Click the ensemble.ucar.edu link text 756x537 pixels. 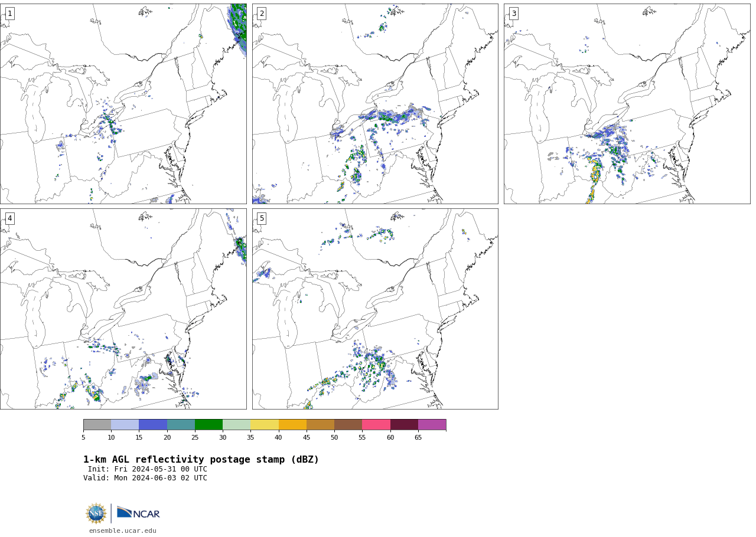(123, 531)
